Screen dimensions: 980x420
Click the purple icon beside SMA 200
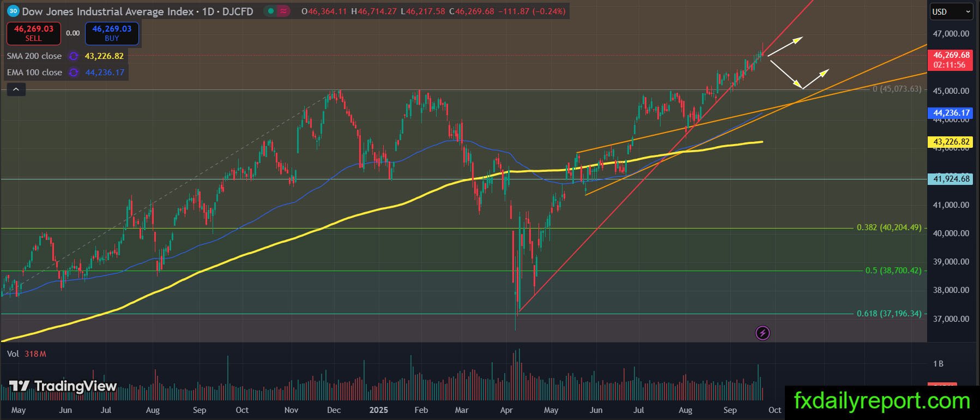[74, 56]
